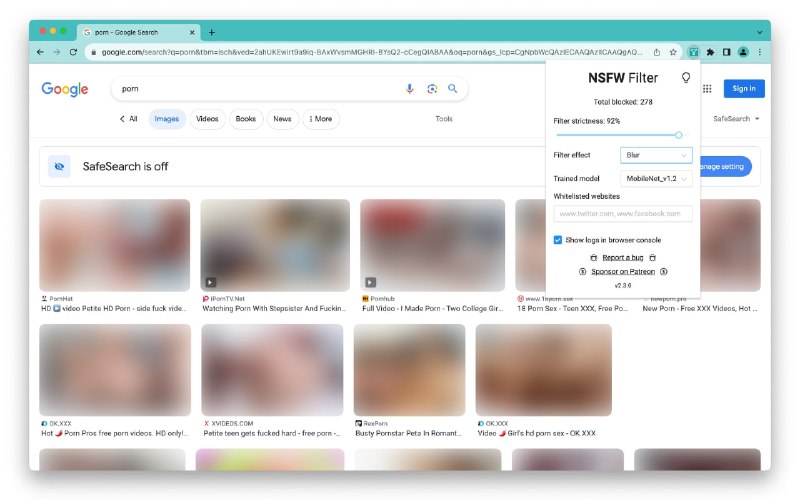Switch to the Videos search tab

click(x=207, y=119)
